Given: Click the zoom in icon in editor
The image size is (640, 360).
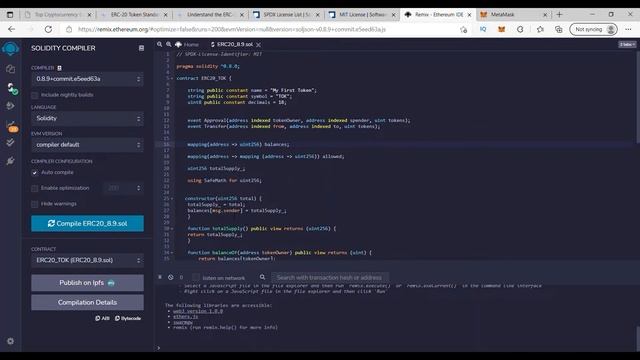Looking at the screenshot, I should [x=169, y=44].
